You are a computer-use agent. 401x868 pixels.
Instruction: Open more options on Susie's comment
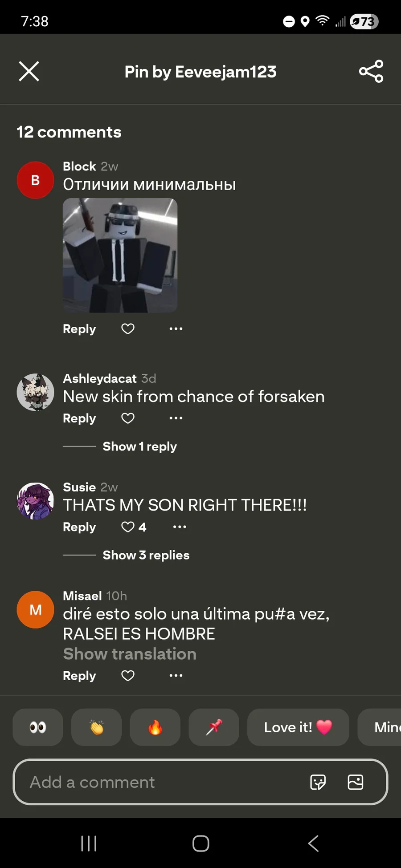tap(180, 527)
